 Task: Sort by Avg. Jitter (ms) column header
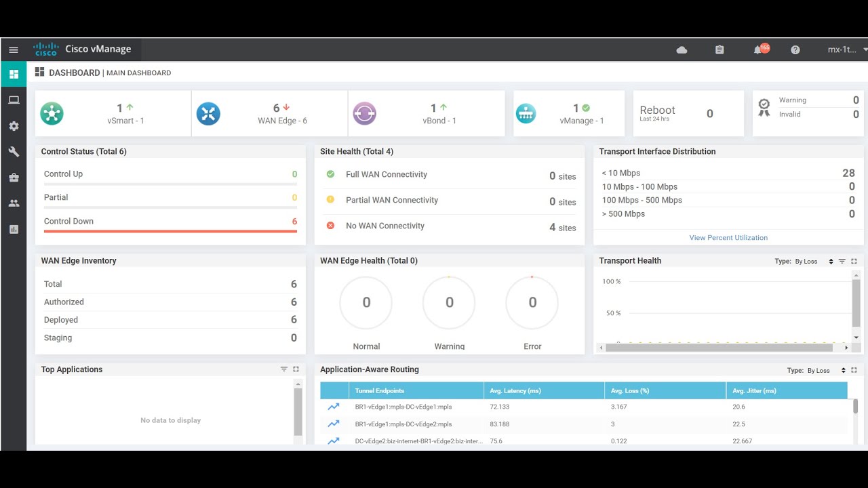pos(787,390)
